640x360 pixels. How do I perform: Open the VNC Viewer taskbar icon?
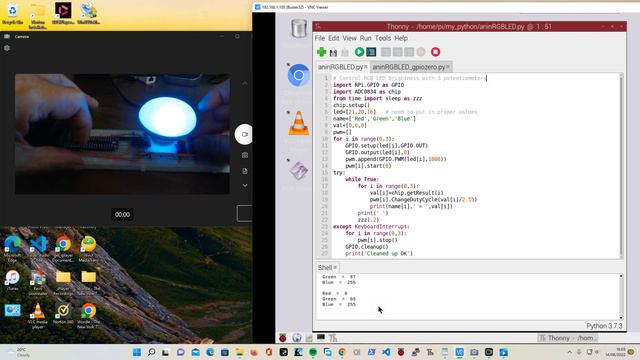coord(460,352)
